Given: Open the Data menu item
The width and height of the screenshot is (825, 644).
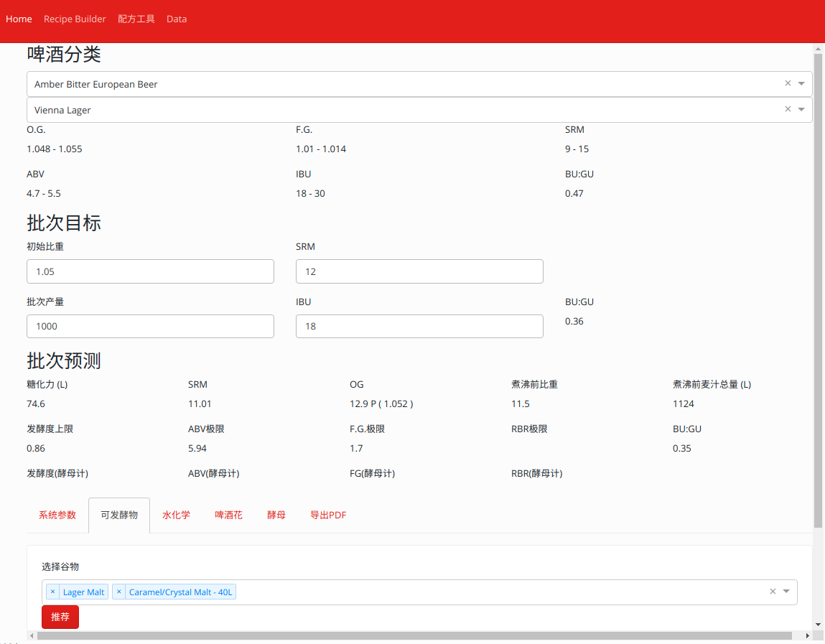Looking at the screenshot, I should point(177,19).
